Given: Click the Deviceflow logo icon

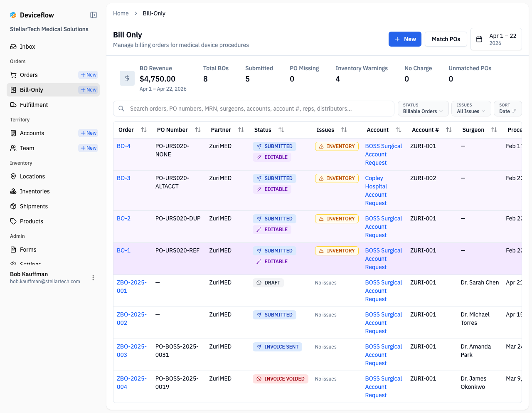Looking at the screenshot, I should (13, 15).
